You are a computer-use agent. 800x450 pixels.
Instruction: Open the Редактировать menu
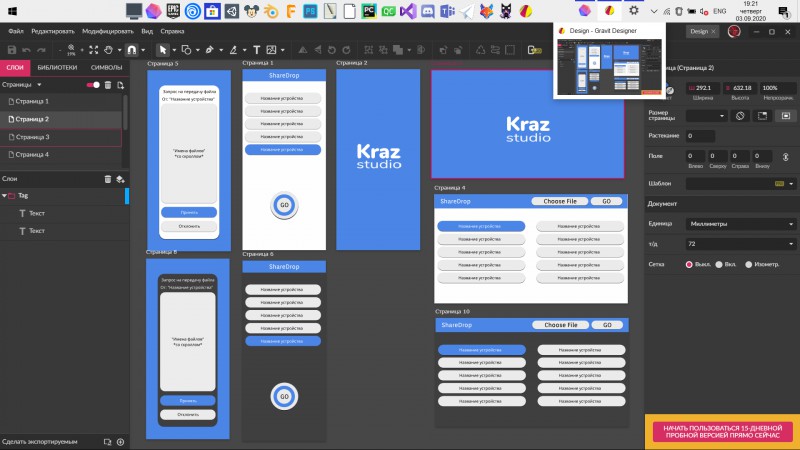pyautogui.click(x=53, y=31)
